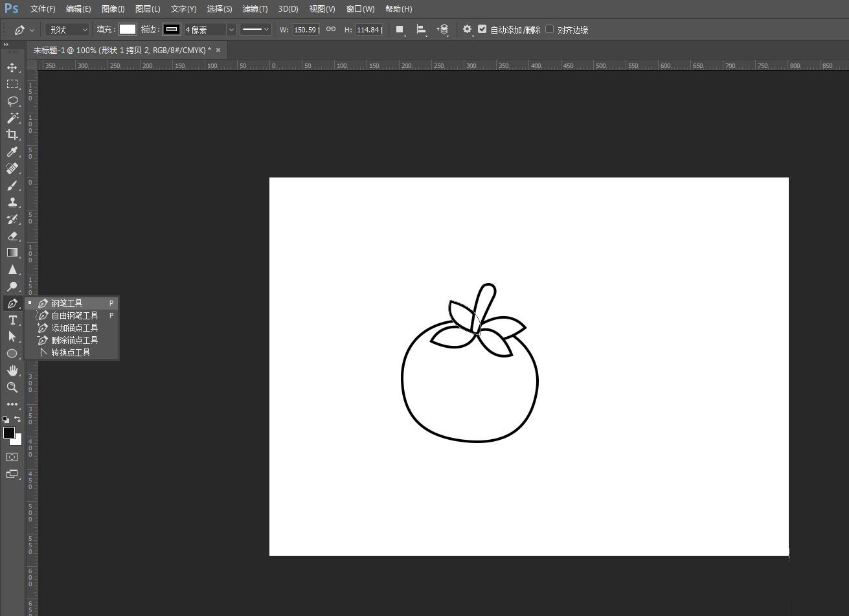Image resolution: width=849 pixels, height=616 pixels.
Task: Click the 填充 fill color swatch
Action: tap(128, 29)
